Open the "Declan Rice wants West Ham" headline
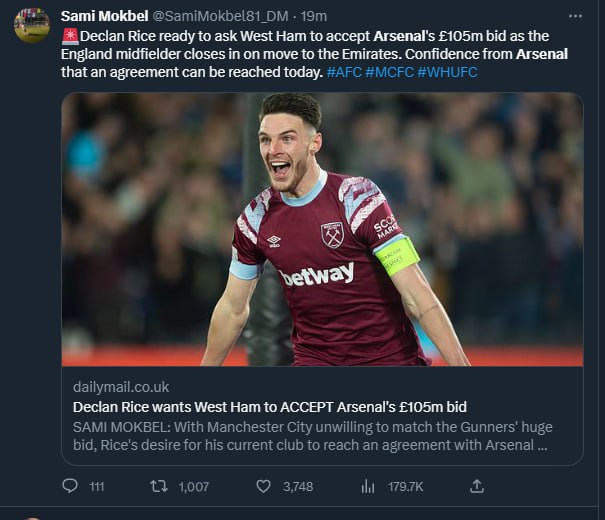This screenshot has height=520, width=605. pos(270,407)
